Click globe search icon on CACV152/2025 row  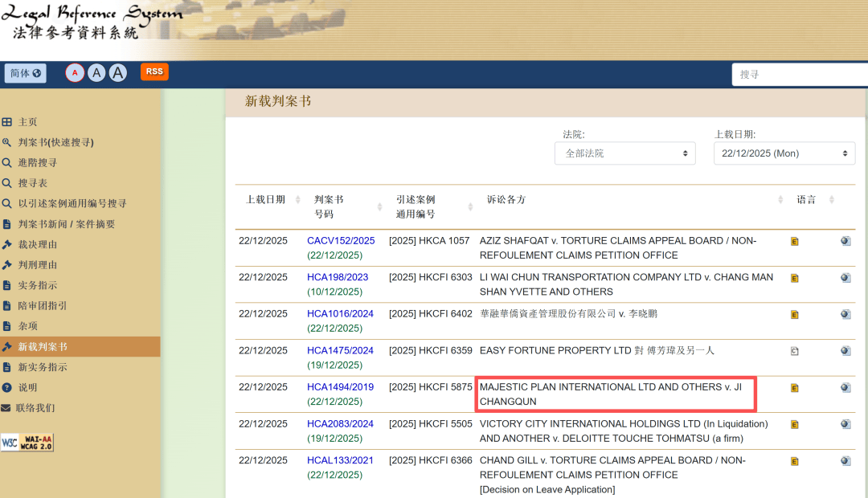pyautogui.click(x=845, y=240)
